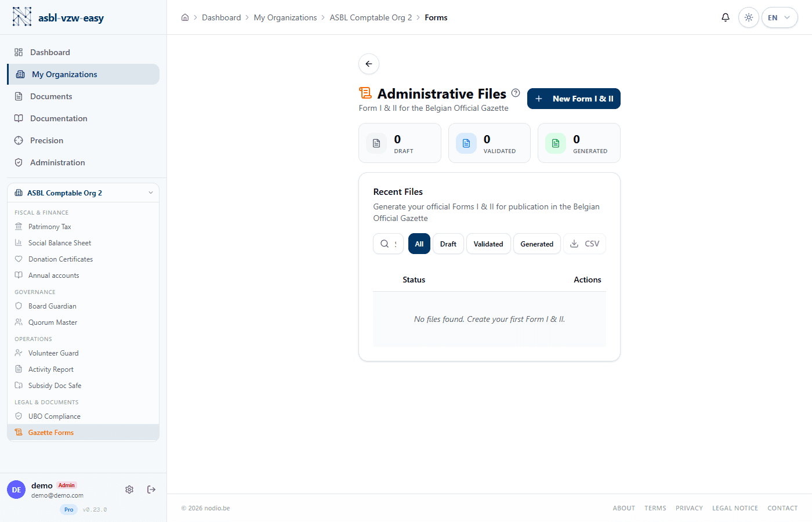
Task: Click the Generated count card
Action: click(x=579, y=143)
